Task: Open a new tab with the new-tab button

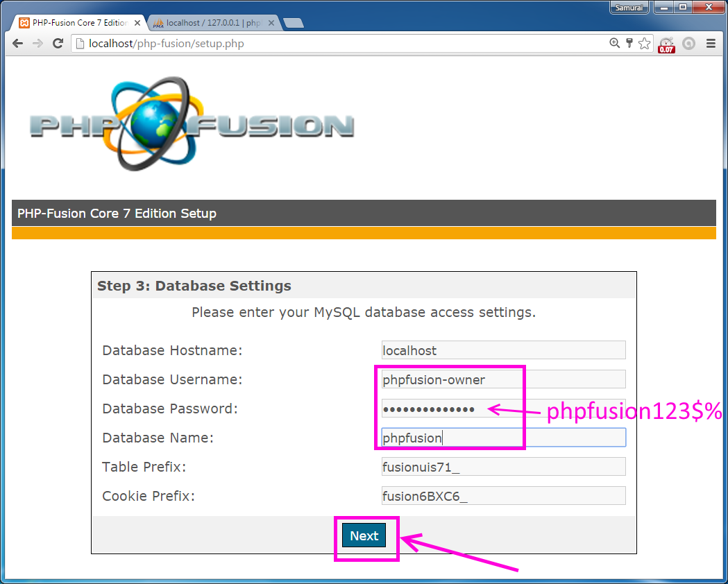Action: coord(293,23)
